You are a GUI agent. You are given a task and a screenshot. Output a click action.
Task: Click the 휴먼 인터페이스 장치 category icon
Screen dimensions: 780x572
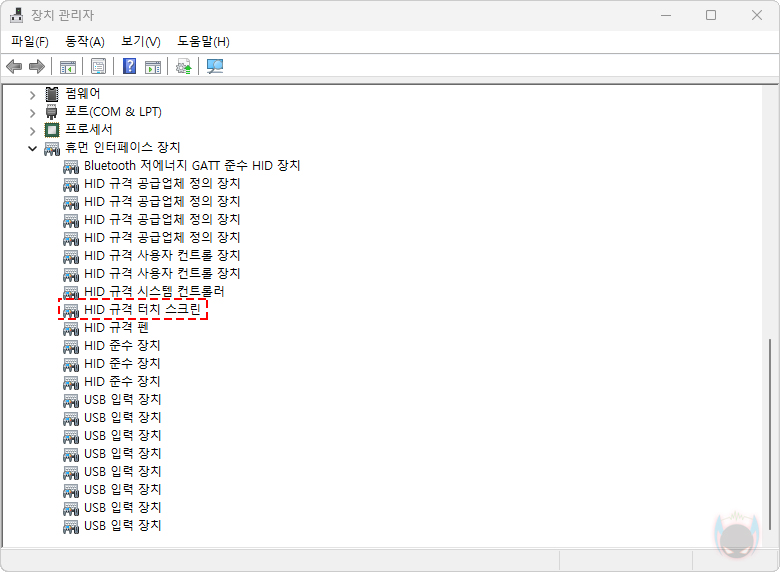(x=52, y=148)
